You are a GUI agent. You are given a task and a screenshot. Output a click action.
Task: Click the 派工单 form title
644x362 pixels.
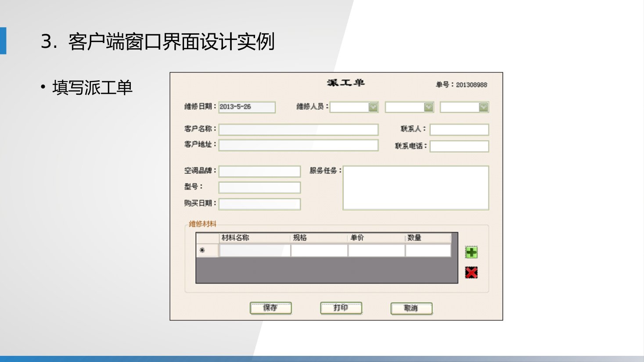pyautogui.click(x=346, y=82)
